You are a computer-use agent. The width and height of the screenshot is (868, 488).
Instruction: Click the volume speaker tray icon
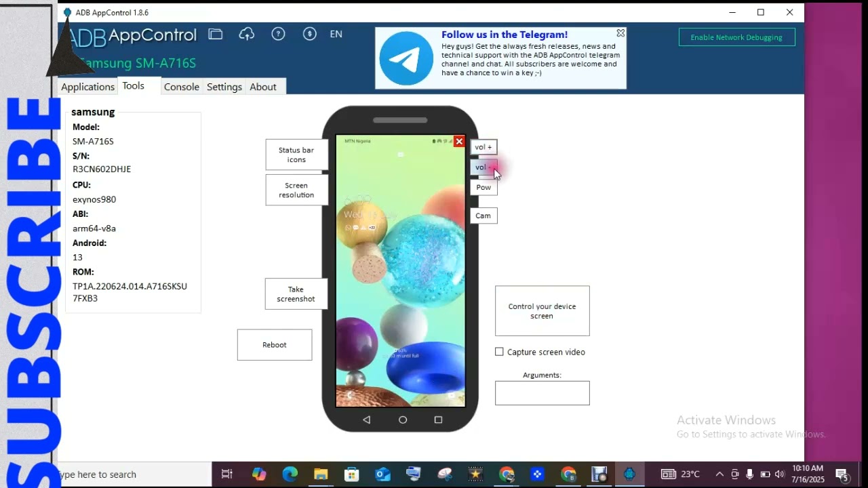click(x=779, y=474)
